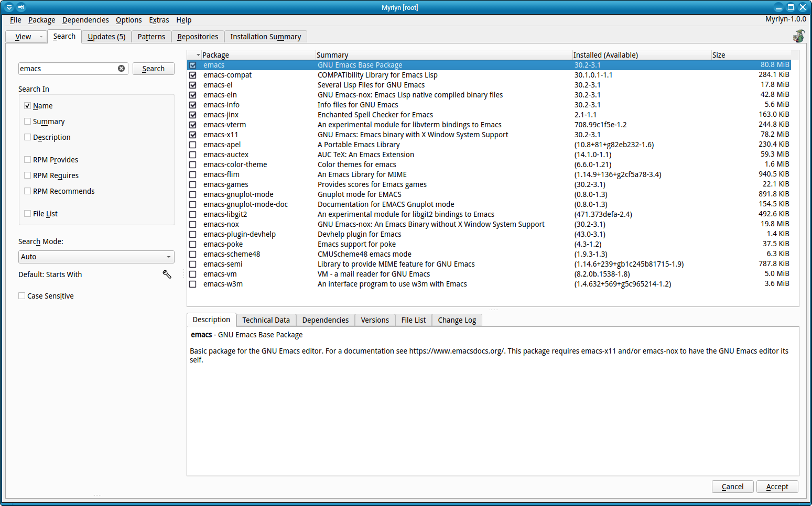Click the Cancel button
812x506 pixels.
tap(732, 487)
